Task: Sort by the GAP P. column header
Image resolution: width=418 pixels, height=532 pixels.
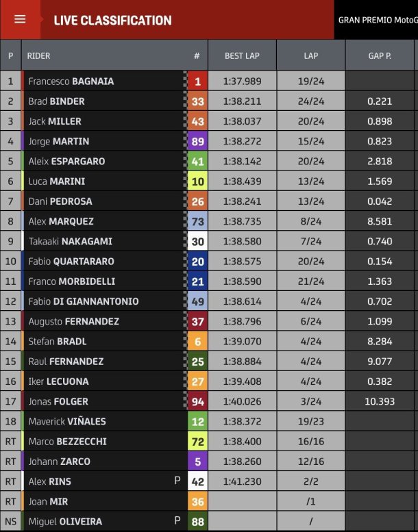Action: (x=380, y=55)
